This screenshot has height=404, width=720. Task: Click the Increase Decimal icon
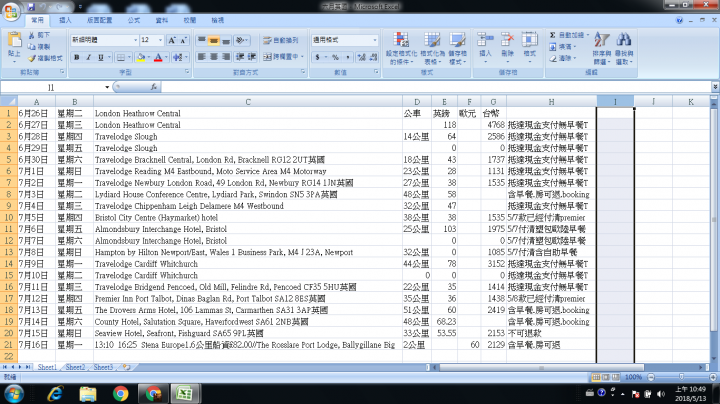click(361, 57)
